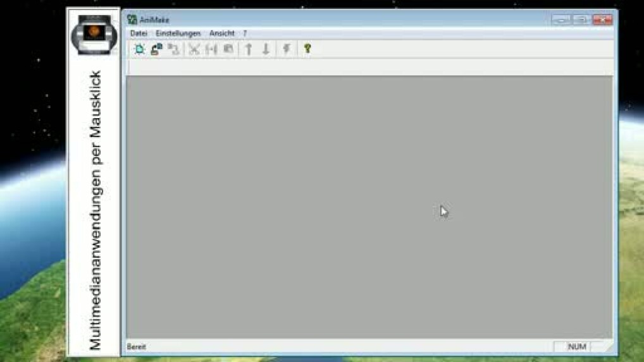The image size is (644, 362).
Task: Click the up arrow toolbar icon
Action: pyautogui.click(x=249, y=49)
